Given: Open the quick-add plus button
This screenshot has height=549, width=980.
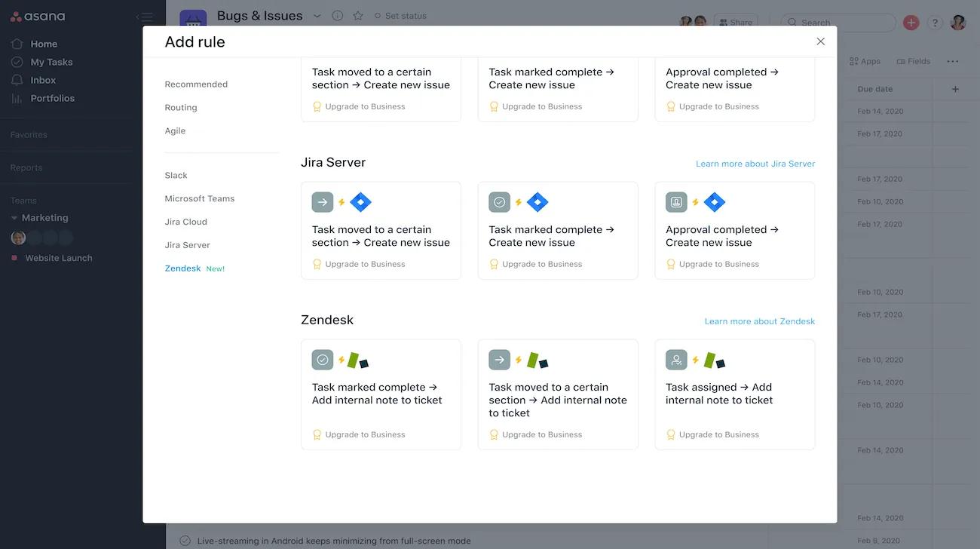Looking at the screenshot, I should 911,23.
